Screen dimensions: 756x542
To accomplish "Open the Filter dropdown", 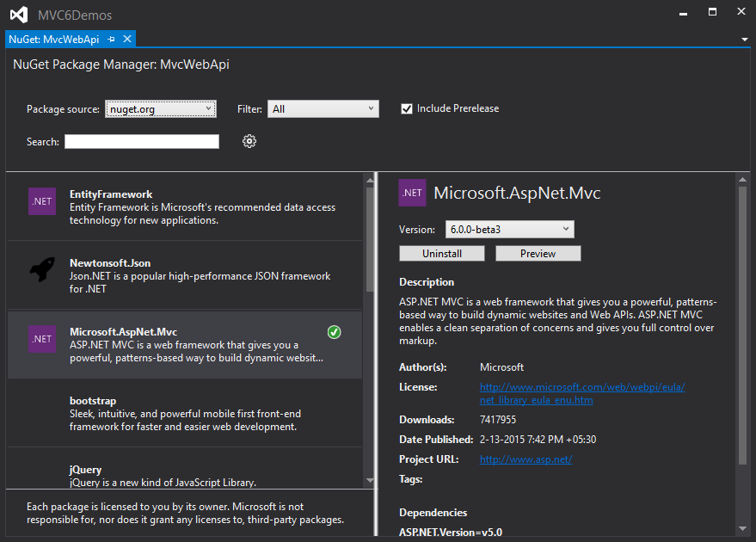I will coord(323,109).
